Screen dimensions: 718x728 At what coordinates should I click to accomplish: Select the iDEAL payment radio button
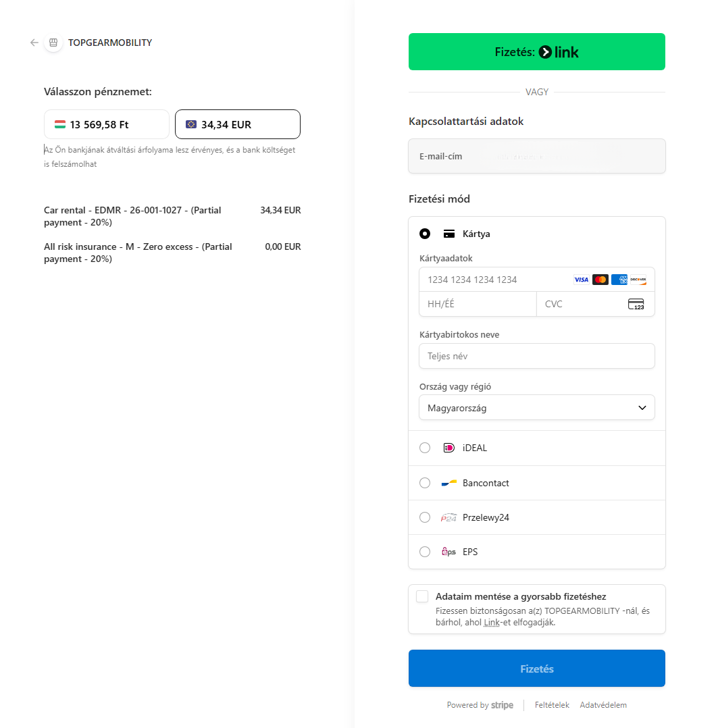click(x=424, y=448)
